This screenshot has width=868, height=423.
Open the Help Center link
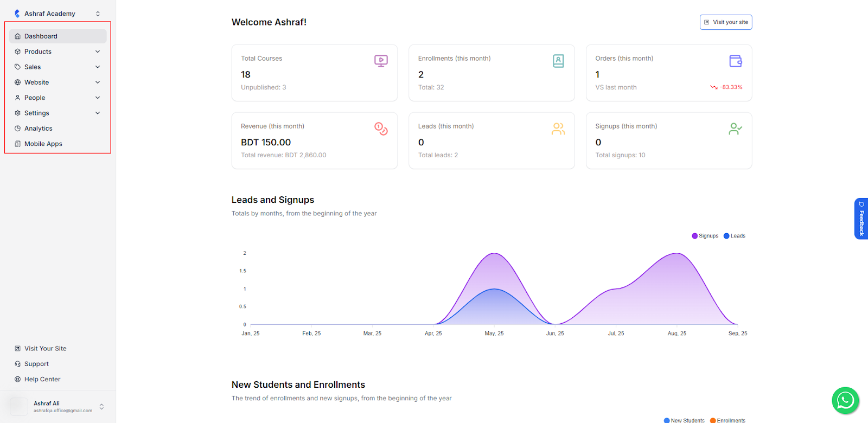42,380
